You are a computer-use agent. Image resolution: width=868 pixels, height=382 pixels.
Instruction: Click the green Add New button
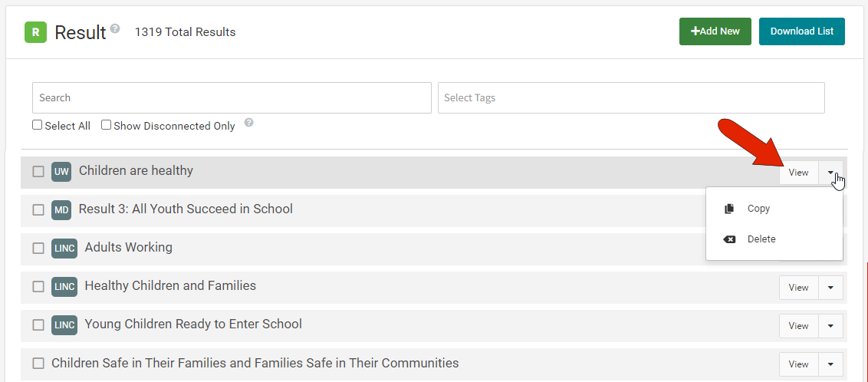pos(715,31)
